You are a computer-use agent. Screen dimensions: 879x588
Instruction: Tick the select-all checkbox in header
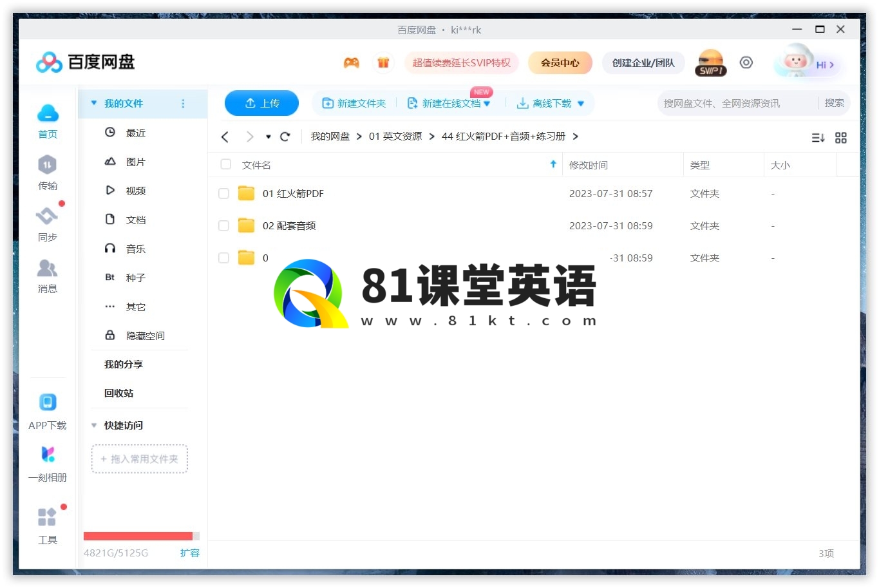(x=226, y=164)
